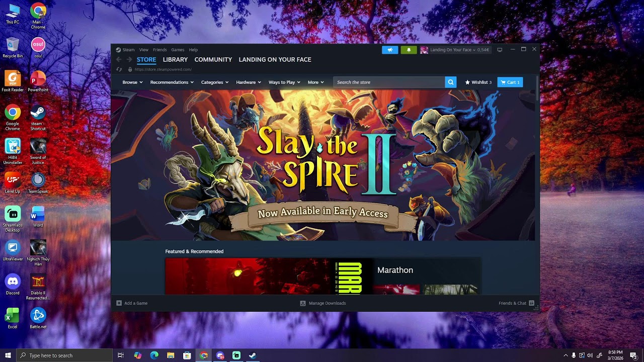This screenshot has height=362, width=644.
Task: Open the LANDING ON YOUR FACE profile tab
Action: 275,59
